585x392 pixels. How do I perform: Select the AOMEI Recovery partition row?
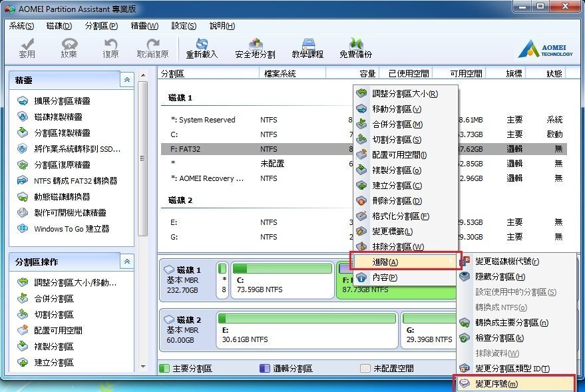click(364, 178)
